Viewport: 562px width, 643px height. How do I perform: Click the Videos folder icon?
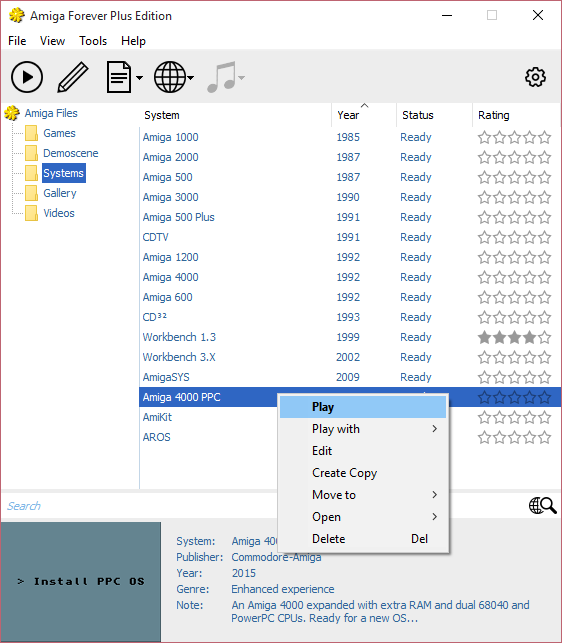(32, 213)
